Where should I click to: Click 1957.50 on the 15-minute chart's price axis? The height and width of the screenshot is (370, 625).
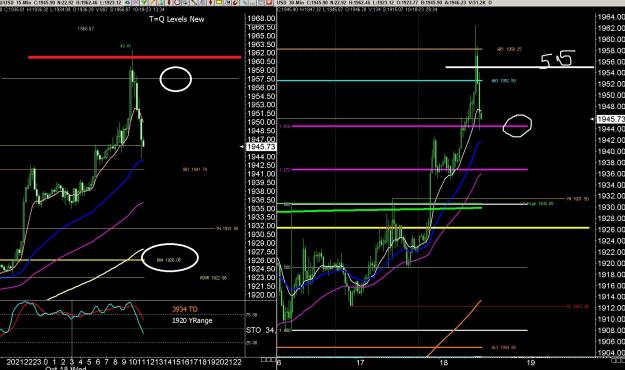tap(261, 79)
